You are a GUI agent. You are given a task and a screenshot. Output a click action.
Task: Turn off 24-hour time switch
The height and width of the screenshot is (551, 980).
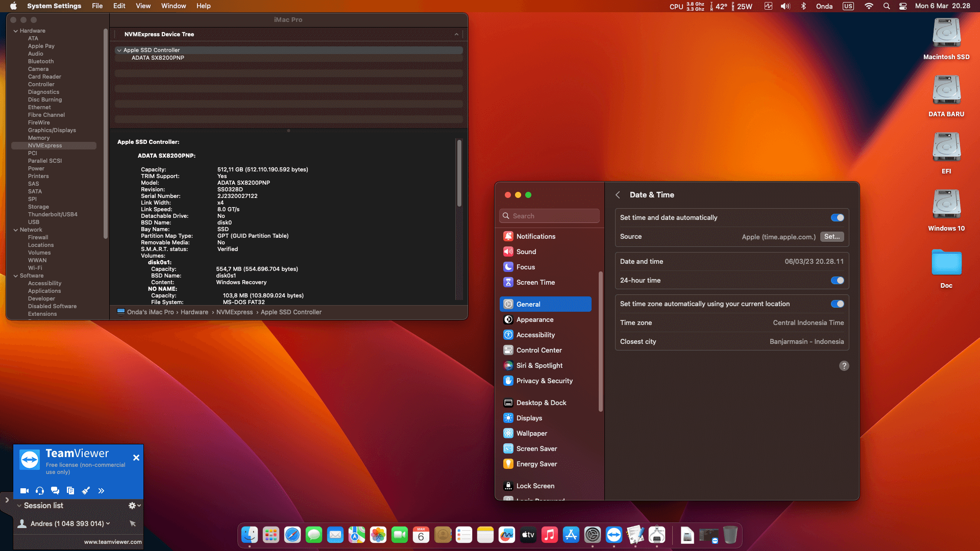[837, 281]
